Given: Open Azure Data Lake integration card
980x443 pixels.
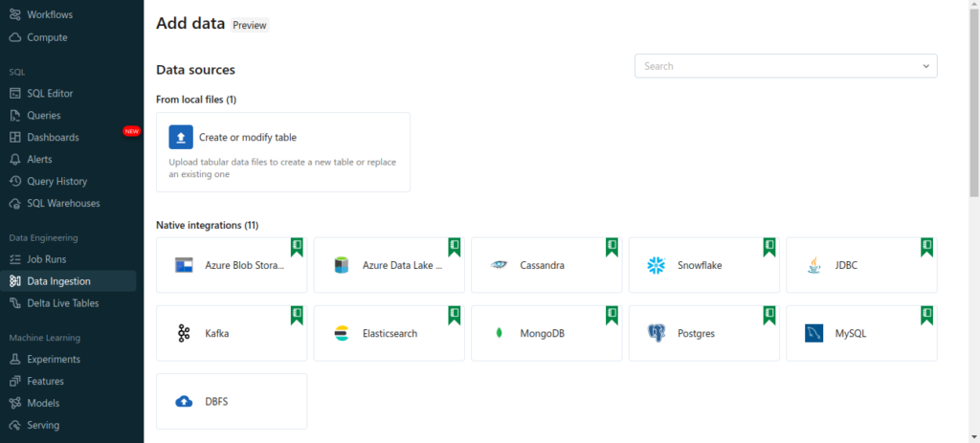Looking at the screenshot, I should (x=389, y=265).
